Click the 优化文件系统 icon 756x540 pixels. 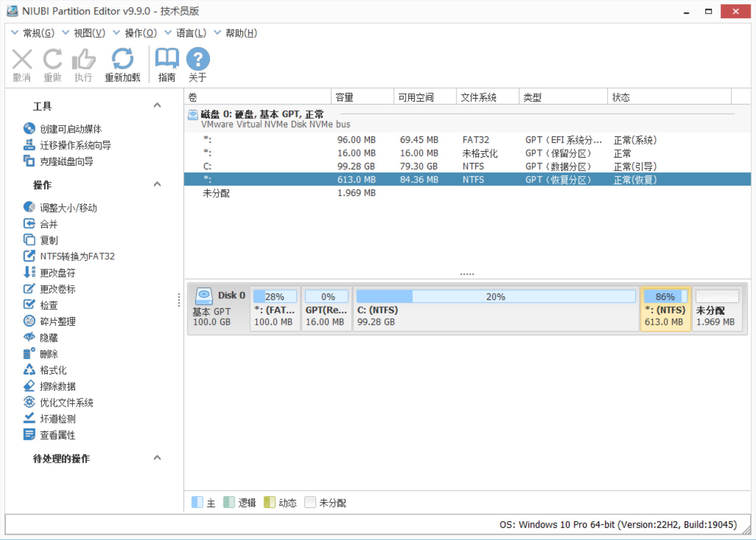[x=29, y=402]
